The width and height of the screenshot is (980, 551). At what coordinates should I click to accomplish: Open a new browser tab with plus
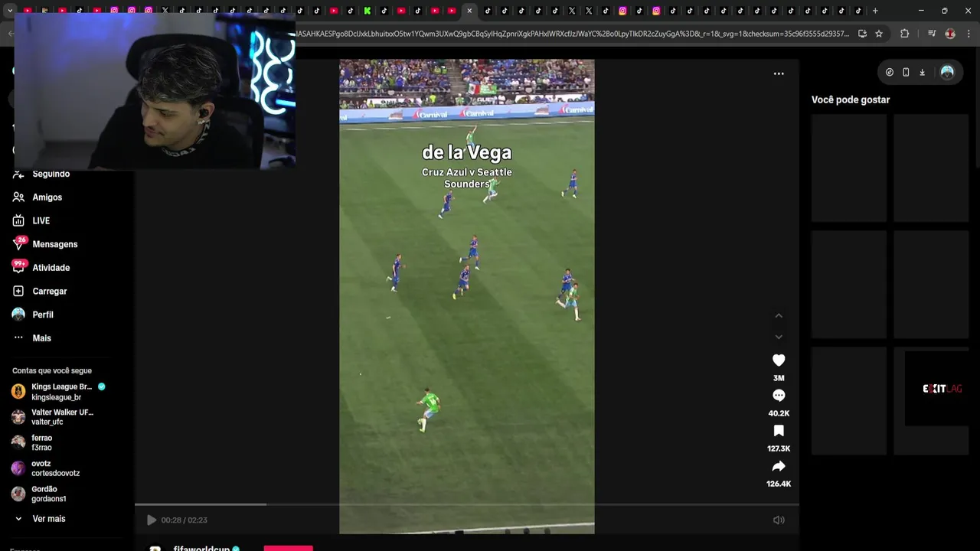tap(875, 11)
